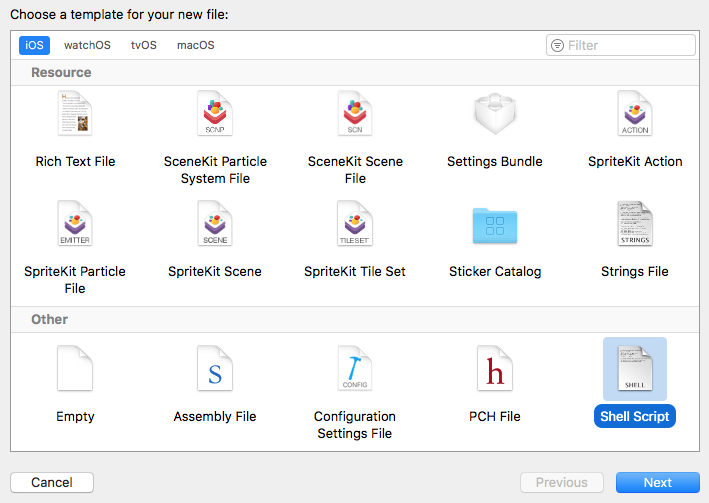The width and height of the screenshot is (709, 503).
Task: Select the SpriteKit Particle File icon
Action: [75, 224]
